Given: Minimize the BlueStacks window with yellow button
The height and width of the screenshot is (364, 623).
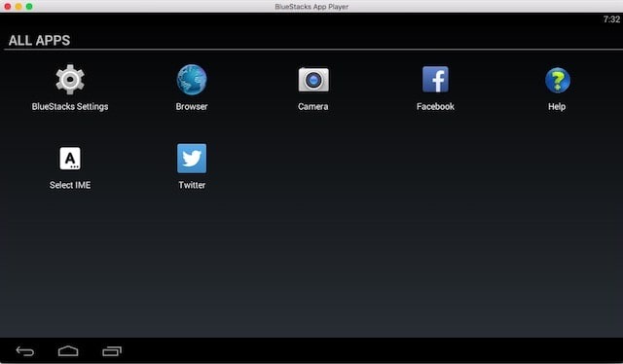Looking at the screenshot, I should 18,7.
